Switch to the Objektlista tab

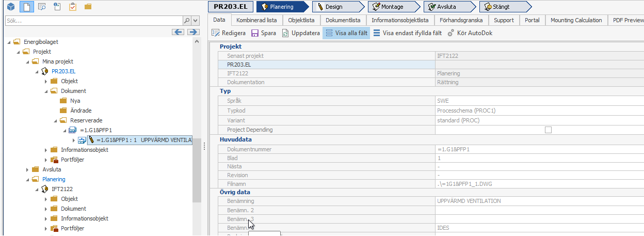point(301,20)
